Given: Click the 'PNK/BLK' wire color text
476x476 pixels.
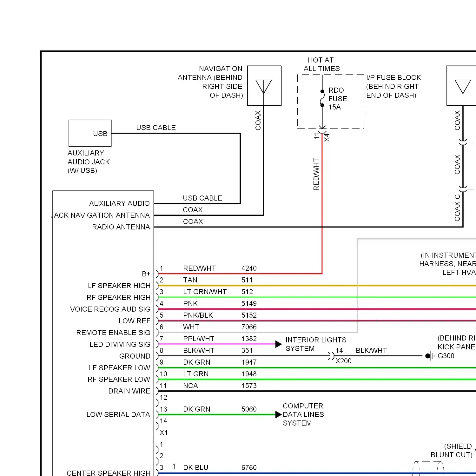Looking at the screenshot, I should click(198, 315).
